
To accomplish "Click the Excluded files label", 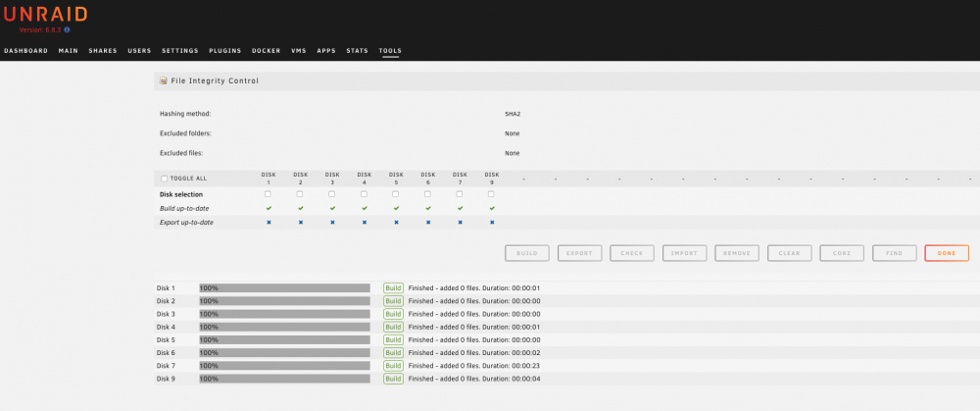I will pos(181,153).
